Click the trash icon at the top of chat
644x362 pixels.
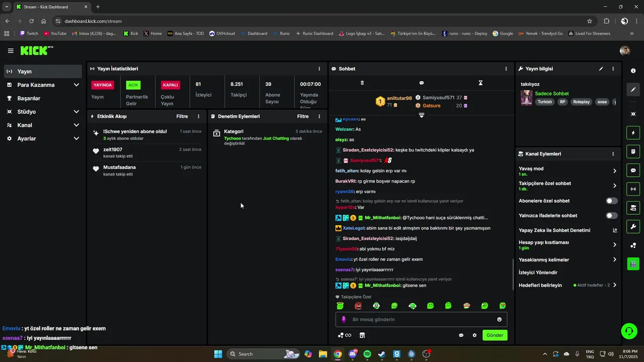tap(362, 83)
